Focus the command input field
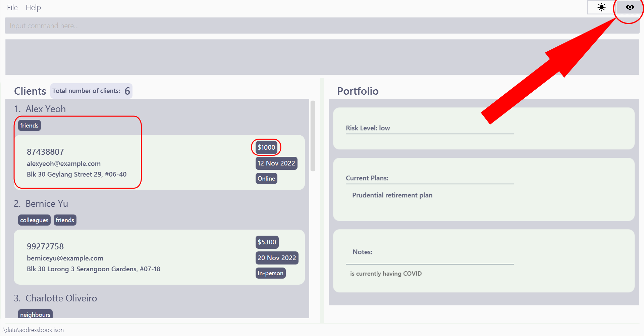This screenshot has width=644, height=336. pos(322,26)
